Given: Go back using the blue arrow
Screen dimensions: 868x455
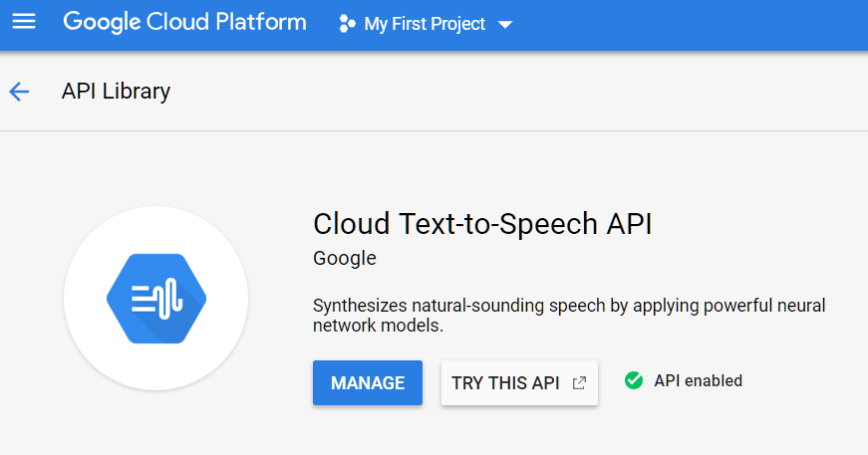Looking at the screenshot, I should [19, 92].
